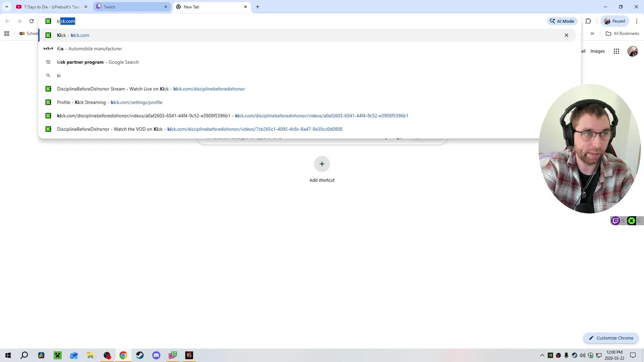644x362 pixels.
Task: Open Windows search from the taskbar
Action: point(24,355)
